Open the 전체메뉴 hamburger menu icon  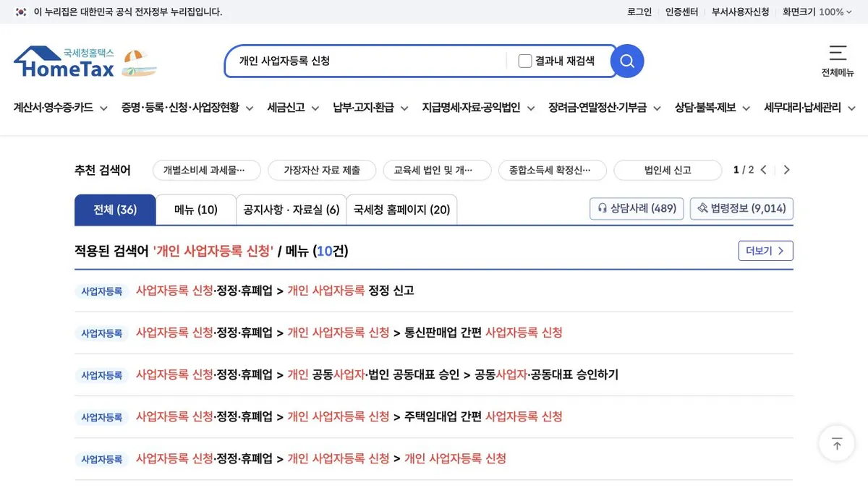pyautogui.click(x=838, y=53)
